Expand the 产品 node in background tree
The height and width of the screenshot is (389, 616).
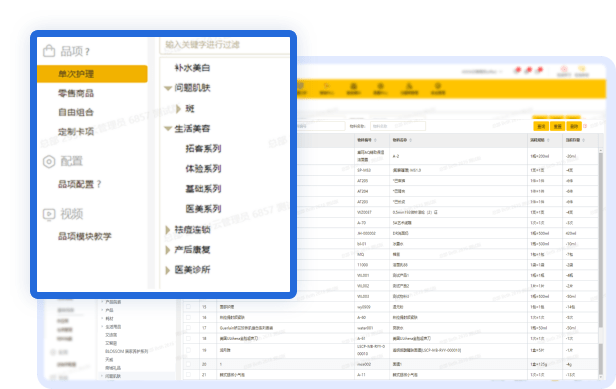pos(102,310)
